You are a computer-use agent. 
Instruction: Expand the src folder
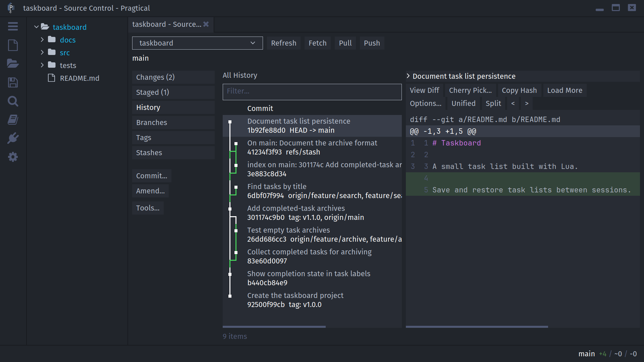(x=42, y=52)
